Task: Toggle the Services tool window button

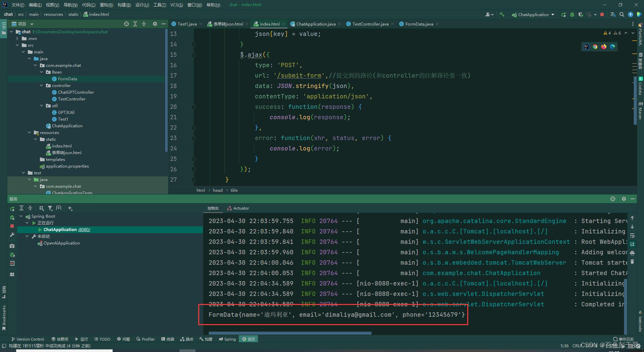Action: (x=249, y=339)
